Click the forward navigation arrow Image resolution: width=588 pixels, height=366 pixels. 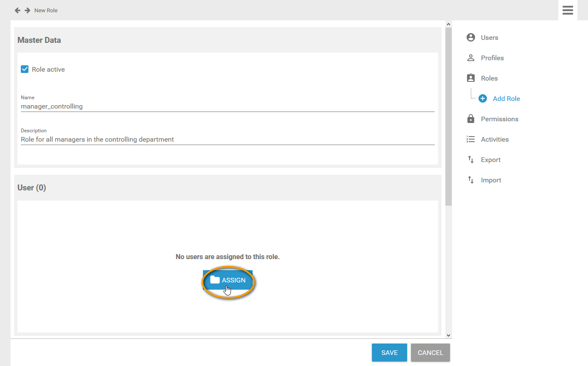pyautogui.click(x=27, y=10)
